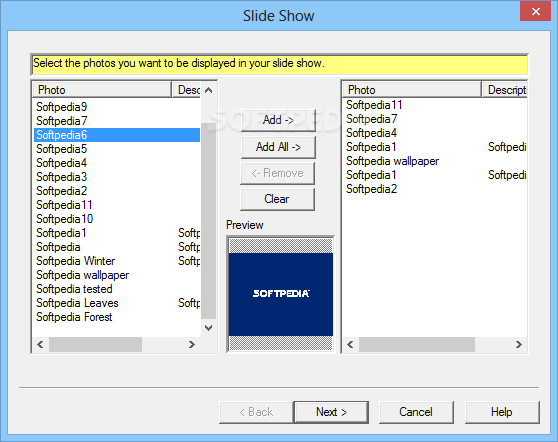Click right list horizontal scroll left arrow
This screenshot has width=558, height=442.
[350, 344]
